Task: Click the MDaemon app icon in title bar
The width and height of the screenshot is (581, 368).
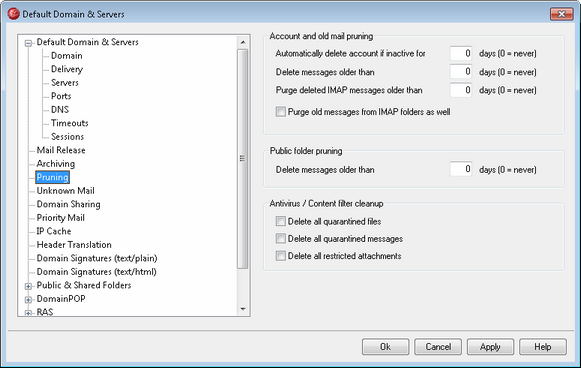Action: [13, 14]
